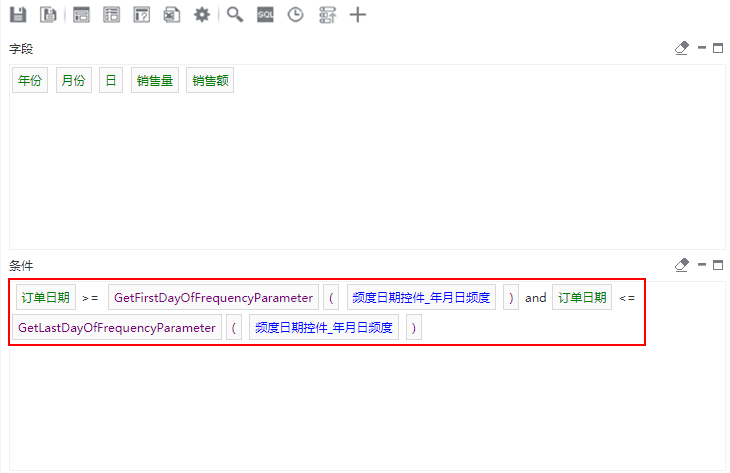Click the clock icon in the toolbar
Viewport: 730px width, 473px height.
[x=295, y=15]
